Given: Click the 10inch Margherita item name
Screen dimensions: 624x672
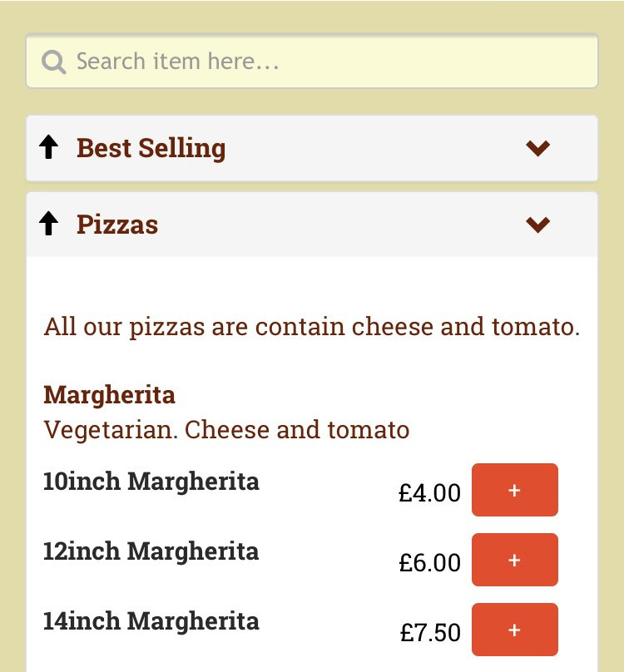Looking at the screenshot, I should pyautogui.click(x=151, y=482).
